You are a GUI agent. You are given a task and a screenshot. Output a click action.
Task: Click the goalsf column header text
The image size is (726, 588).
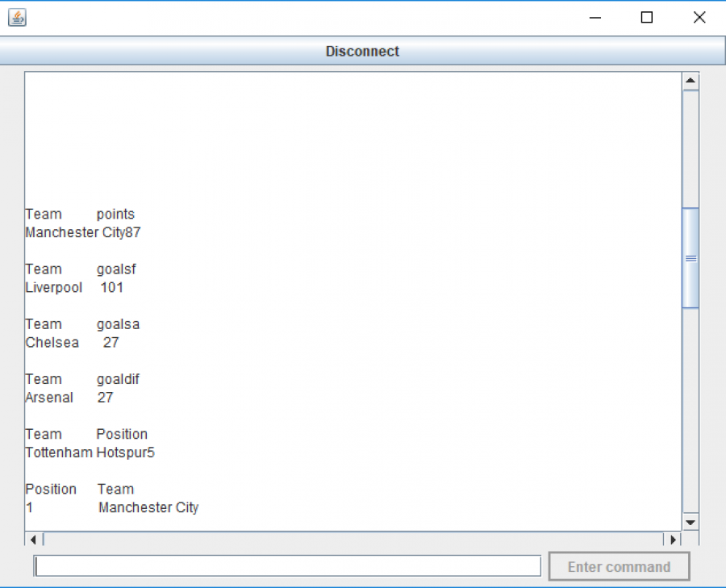pyautogui.click(x=116, y=269)
